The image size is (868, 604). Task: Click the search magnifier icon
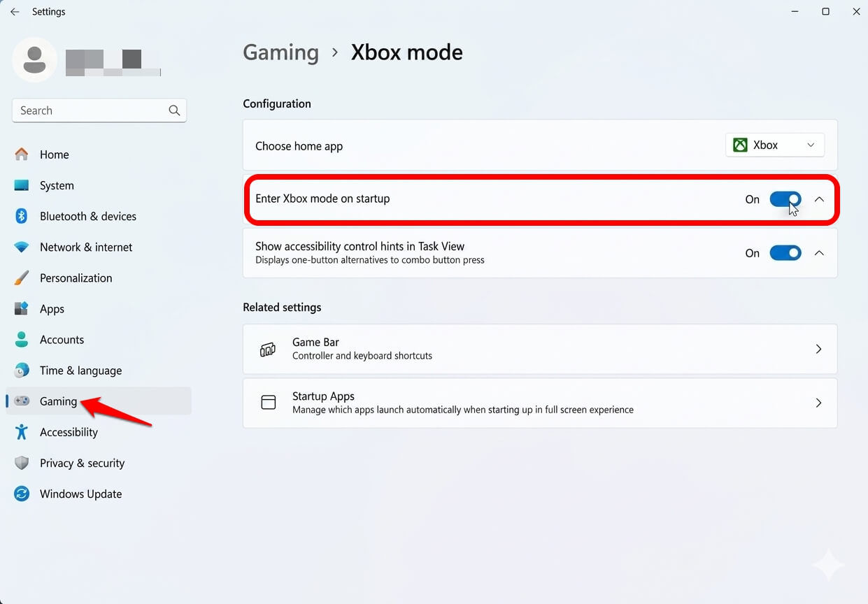[x=174, y=110]
